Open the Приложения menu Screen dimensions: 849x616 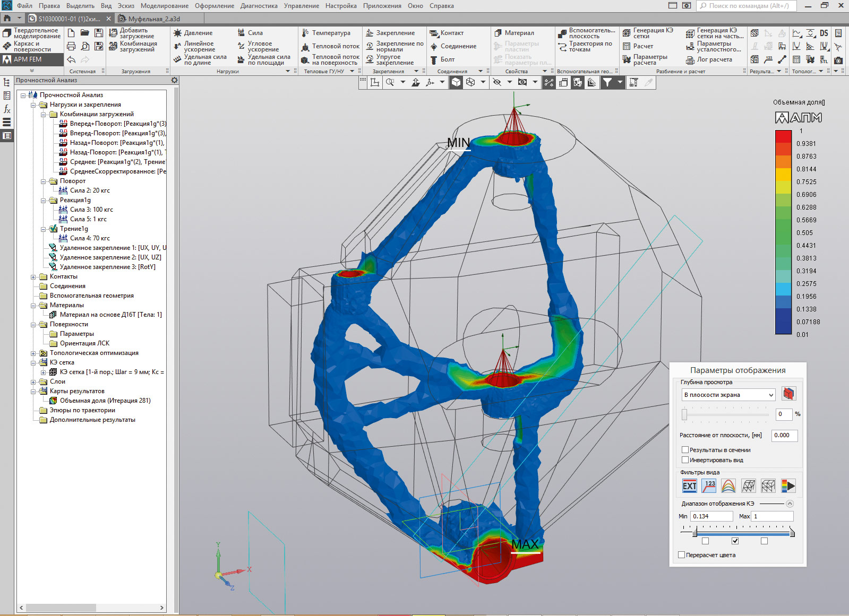click(x=382, y=6)
